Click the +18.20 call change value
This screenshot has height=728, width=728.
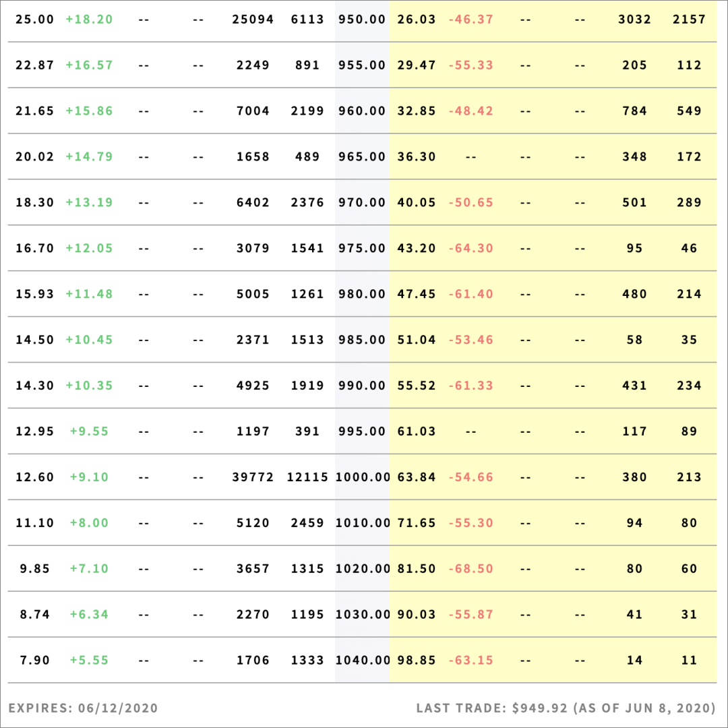tap(89, 20)
